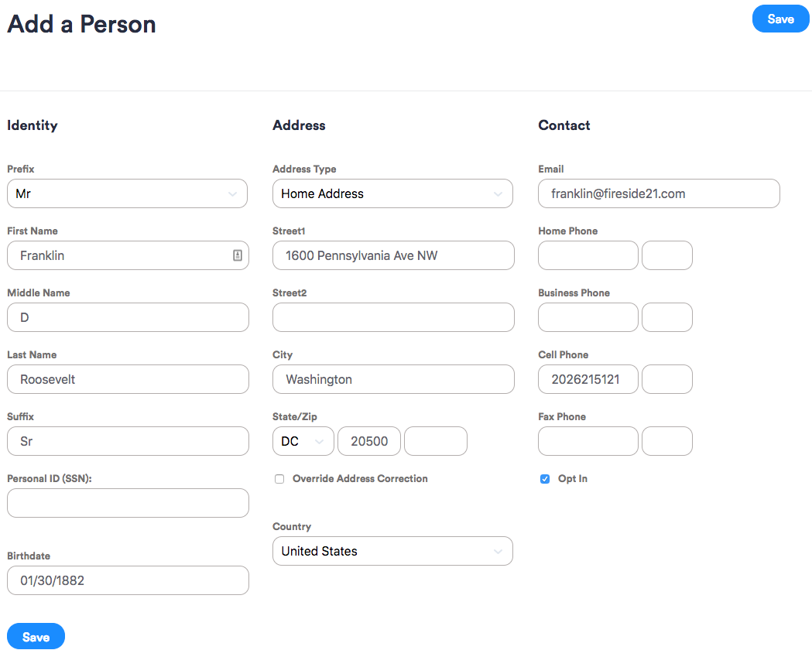The image size is (812, 650).
Task: Click the City input field
Action: pos(393,379)
